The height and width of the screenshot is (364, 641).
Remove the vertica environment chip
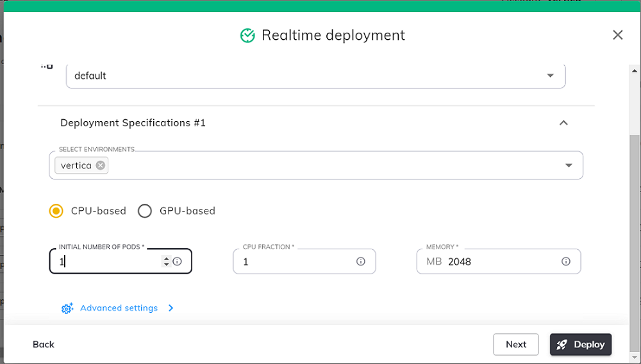click(x=100, y=165)
